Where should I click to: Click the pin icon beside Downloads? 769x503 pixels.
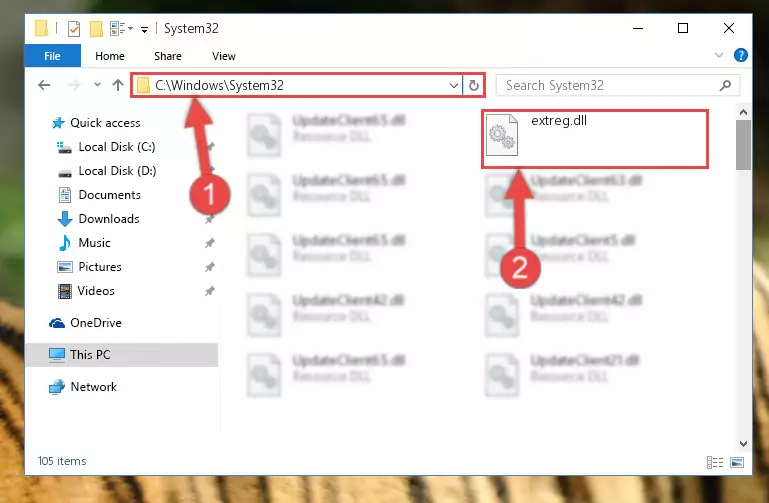click(209, 219)
